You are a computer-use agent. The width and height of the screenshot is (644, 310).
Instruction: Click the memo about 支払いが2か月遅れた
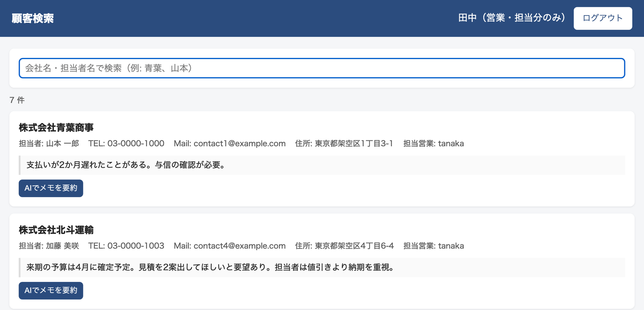tap(322, 165)
